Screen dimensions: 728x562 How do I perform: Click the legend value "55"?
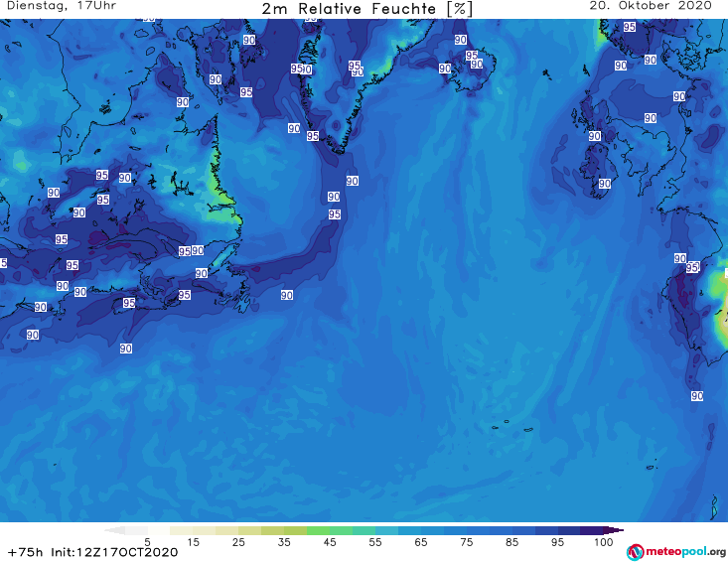tap(374, 542)
